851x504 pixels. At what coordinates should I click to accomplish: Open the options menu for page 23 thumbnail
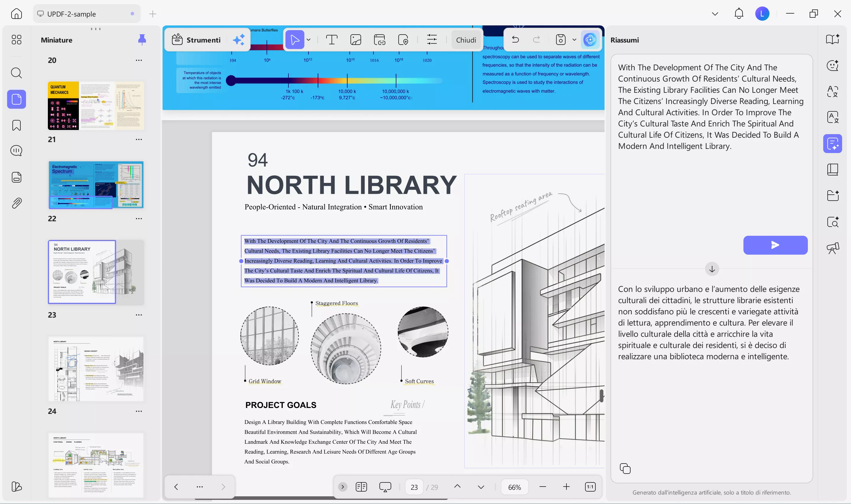pos(139,315)
